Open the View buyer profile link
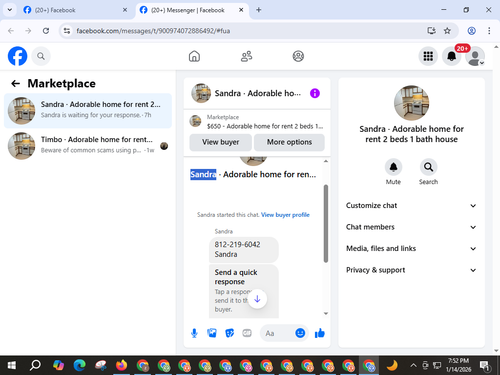Image resolution: width=500 pixels, height=375 pixels. [x=285, y=215]
